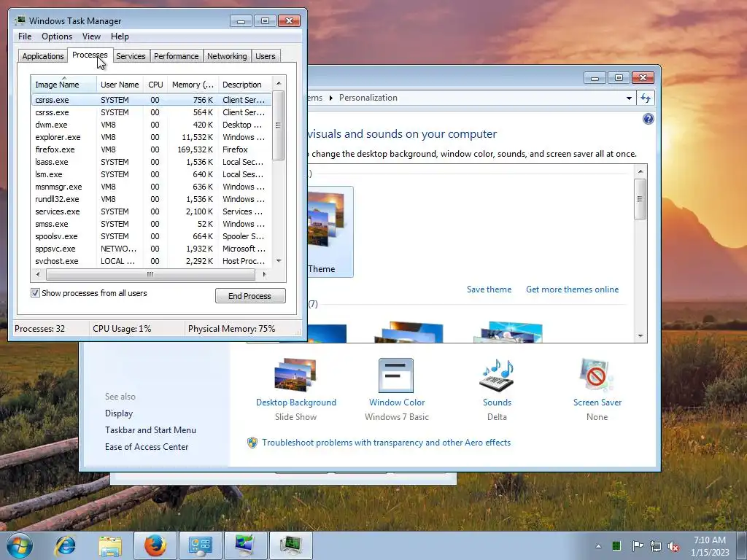Sort processes by Memory column

click(193, 85)
